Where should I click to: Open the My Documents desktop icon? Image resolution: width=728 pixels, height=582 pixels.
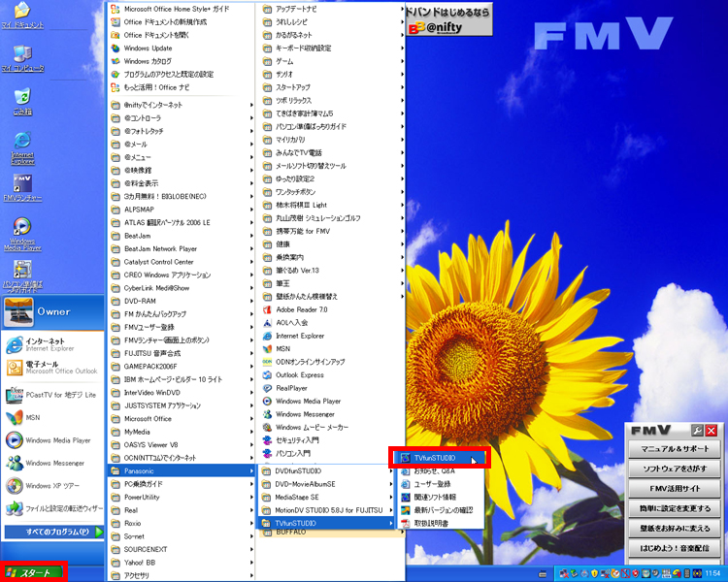[x=22, y=16]
